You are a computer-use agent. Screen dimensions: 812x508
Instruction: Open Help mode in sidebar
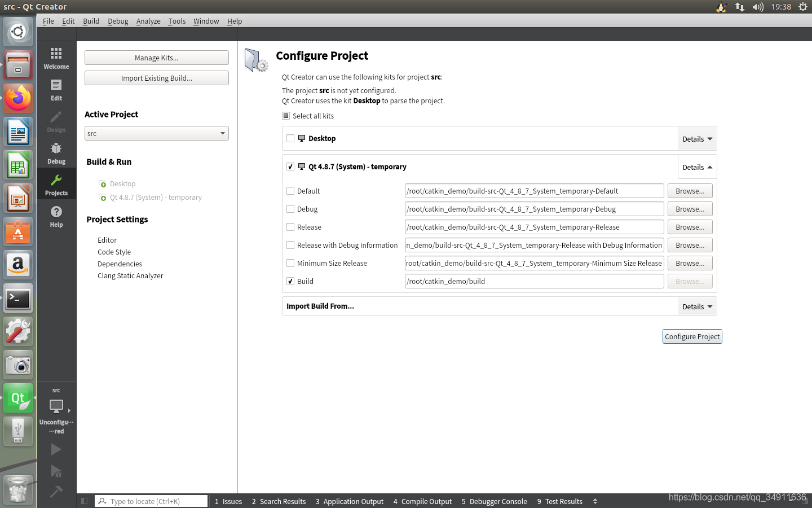56,216
